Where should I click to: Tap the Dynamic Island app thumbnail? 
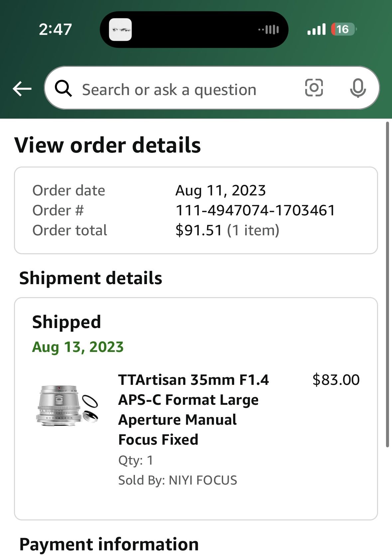(120, 30)
